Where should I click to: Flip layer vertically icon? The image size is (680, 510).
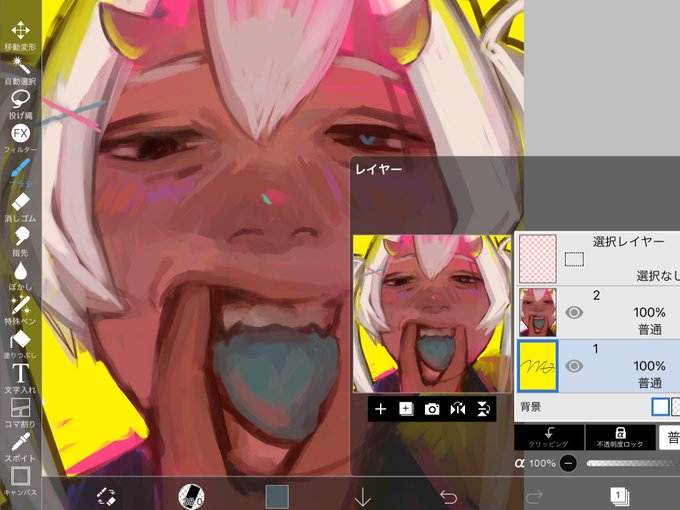pos(483,409)
